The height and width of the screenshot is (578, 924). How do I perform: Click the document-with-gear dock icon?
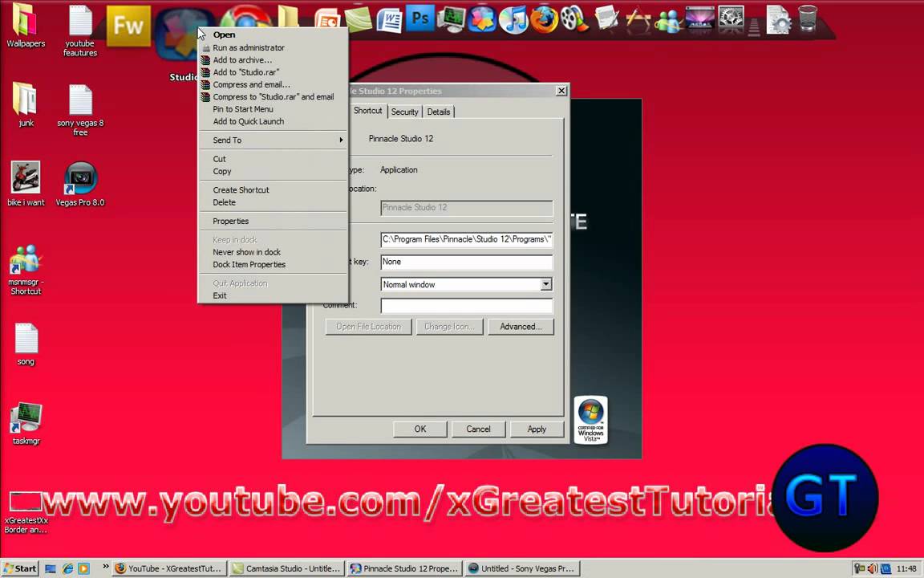[778, 19]
